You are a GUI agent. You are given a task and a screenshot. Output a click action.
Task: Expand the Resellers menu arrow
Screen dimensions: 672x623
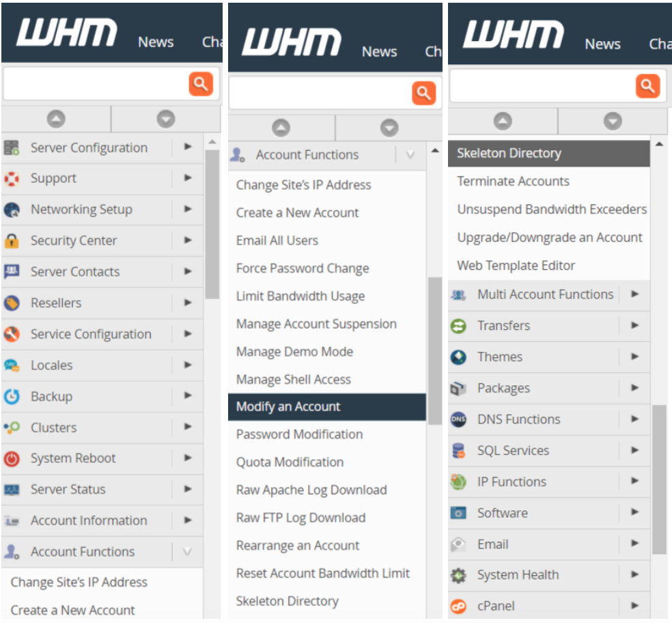pos(188,303)
